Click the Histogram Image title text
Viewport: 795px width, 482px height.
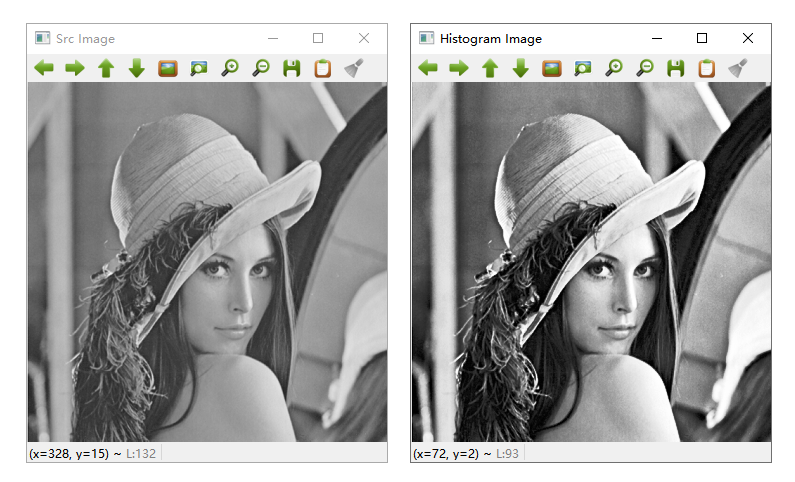click(491, 39)
